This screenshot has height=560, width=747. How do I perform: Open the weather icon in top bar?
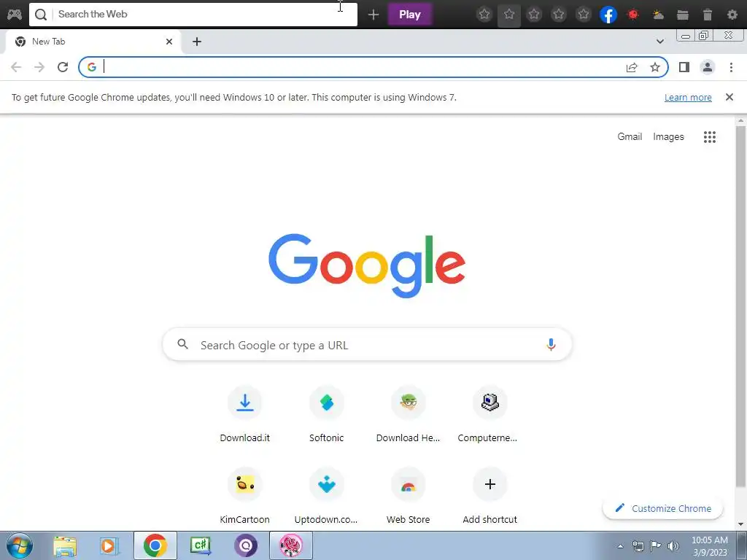(658, 15)
